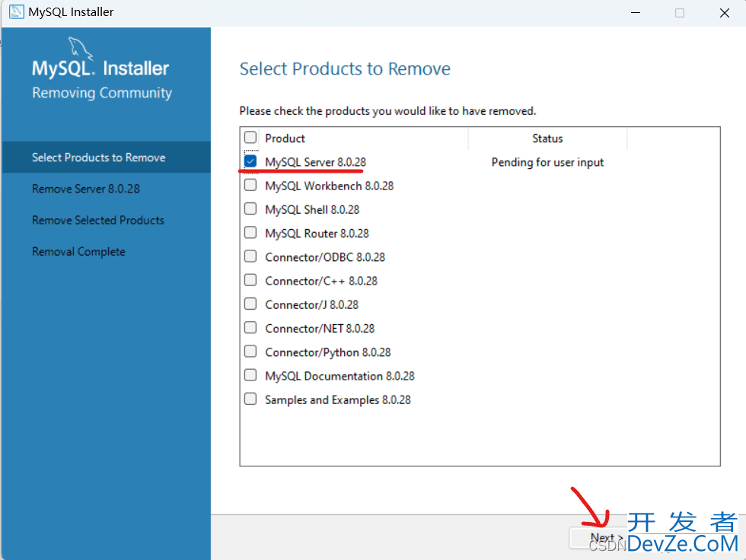Image resolution: width=746 pixels, height=560 pixels.
Task: Select the 'MySQL Shell 8.0.28' row text
Action: point(312,210)
